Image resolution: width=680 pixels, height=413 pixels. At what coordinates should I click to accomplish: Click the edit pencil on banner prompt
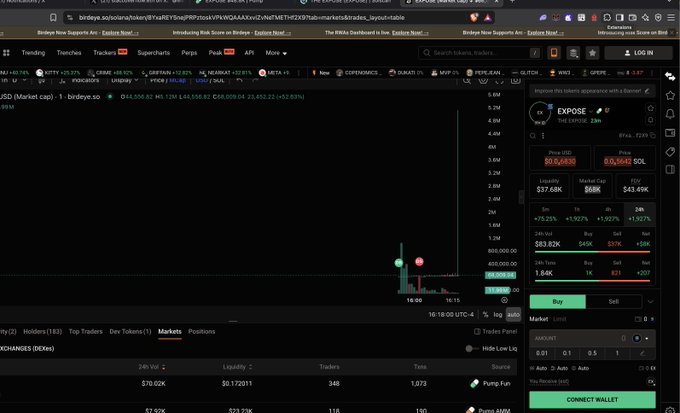647,91
